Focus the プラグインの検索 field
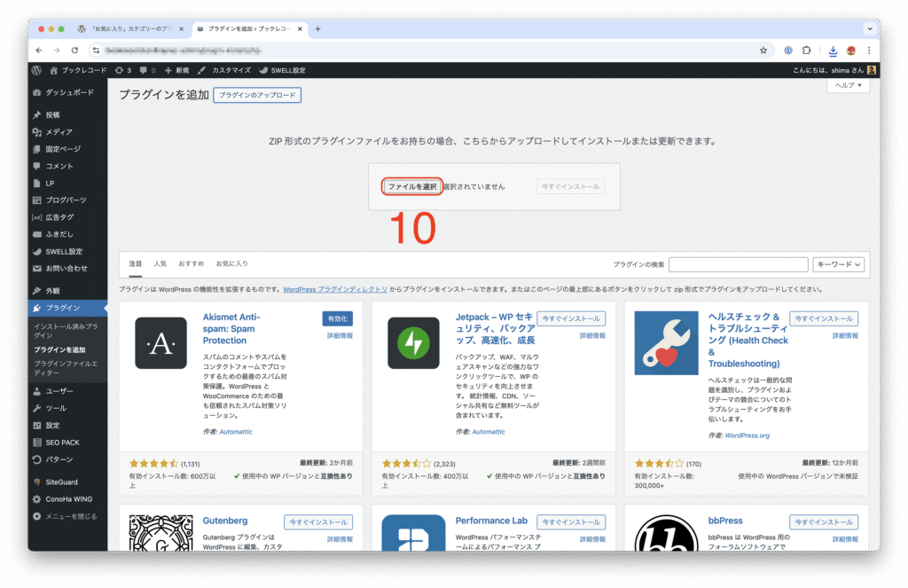Image resolution: width=908 pixels, height=588 pixels. [x=739, y=265]
